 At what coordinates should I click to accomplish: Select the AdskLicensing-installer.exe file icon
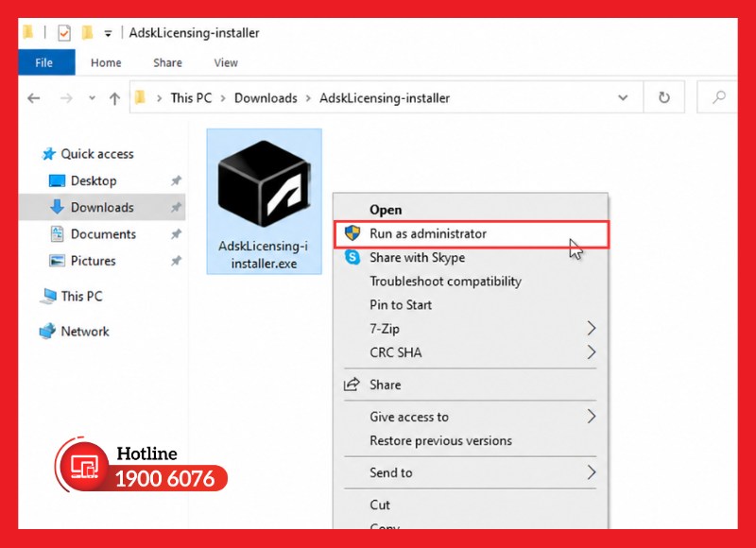[264, 183]
